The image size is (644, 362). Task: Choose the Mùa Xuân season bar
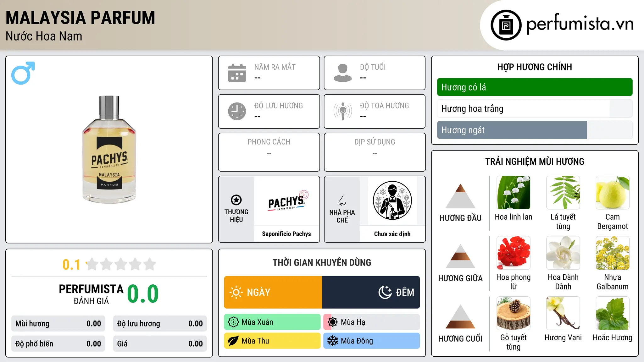(x=272, y=322)
